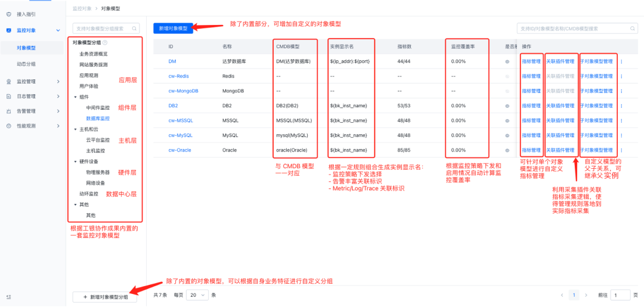644x307 pixels.
Task: Collapse the 硬件设备 tree group
Action: click(x=75, y=162)
